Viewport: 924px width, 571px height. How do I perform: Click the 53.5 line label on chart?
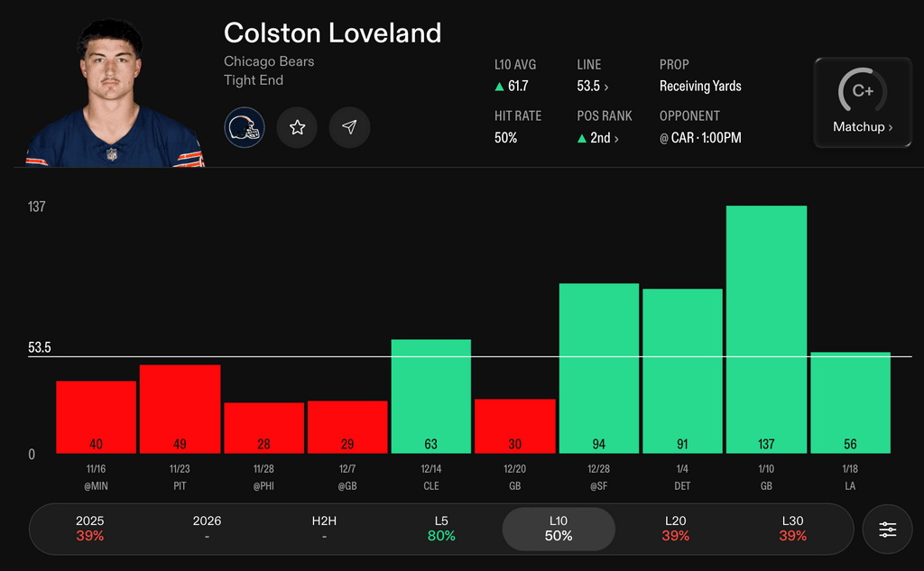click(x=40, y=347)
